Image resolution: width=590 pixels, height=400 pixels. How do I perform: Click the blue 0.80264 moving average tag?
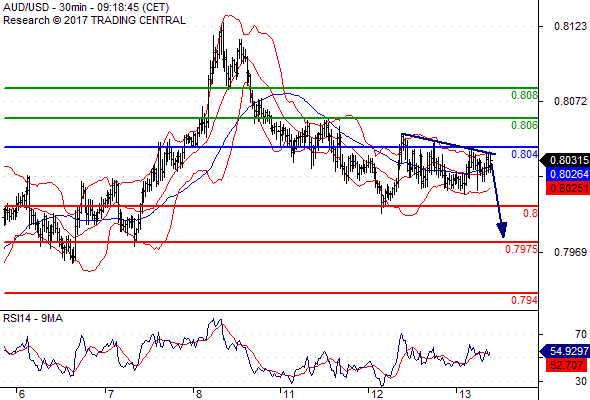[568, 174]
